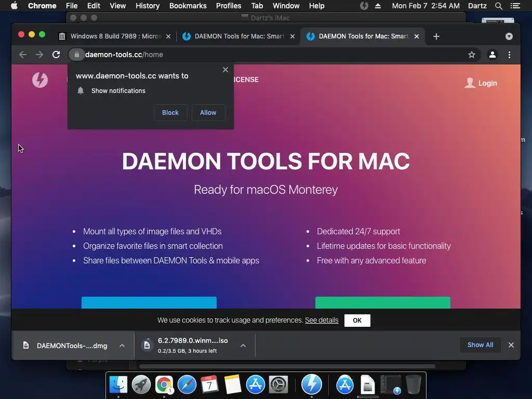
Task: Click the padlock site info icon
Action: point(77,55)
